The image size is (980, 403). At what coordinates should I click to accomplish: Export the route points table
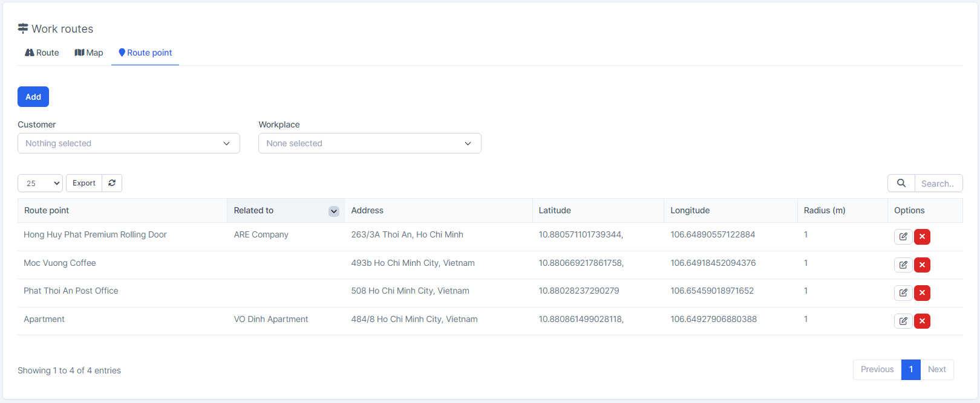pyautogui.click(x=84, y=183)
